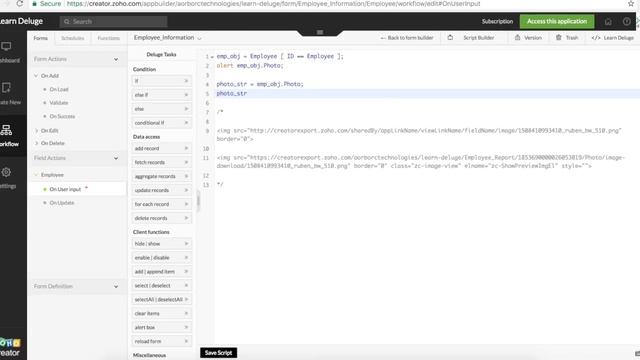Click Access this application button

pos(557,21)
